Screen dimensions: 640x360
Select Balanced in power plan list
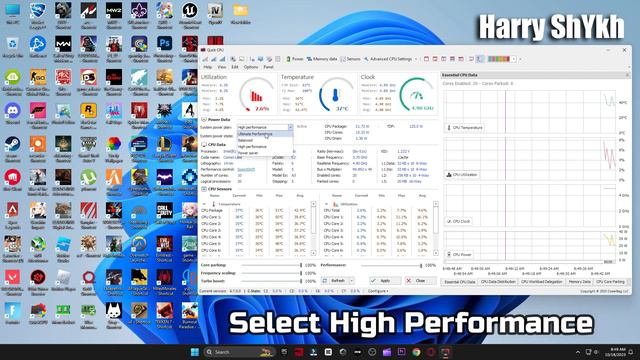pyautogui.click(x=264, y=140)
